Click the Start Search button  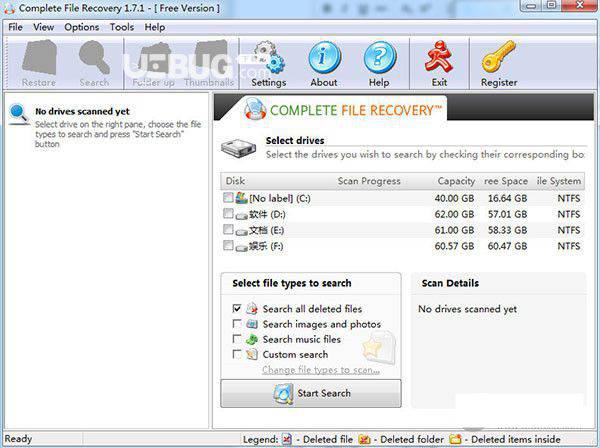(x=311, y=393)
